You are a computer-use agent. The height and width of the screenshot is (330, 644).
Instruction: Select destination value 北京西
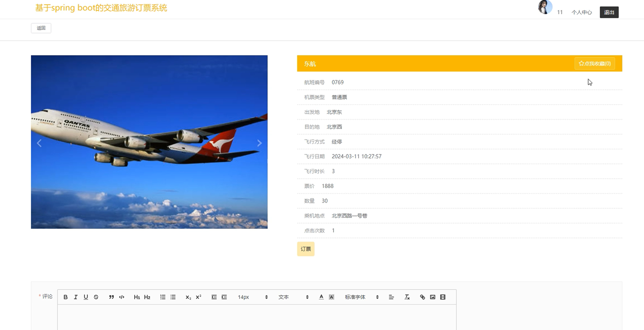click(334, 127)
